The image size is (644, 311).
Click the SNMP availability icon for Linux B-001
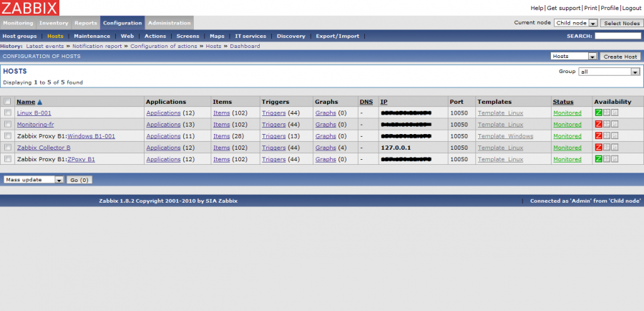tap(607, 113)
